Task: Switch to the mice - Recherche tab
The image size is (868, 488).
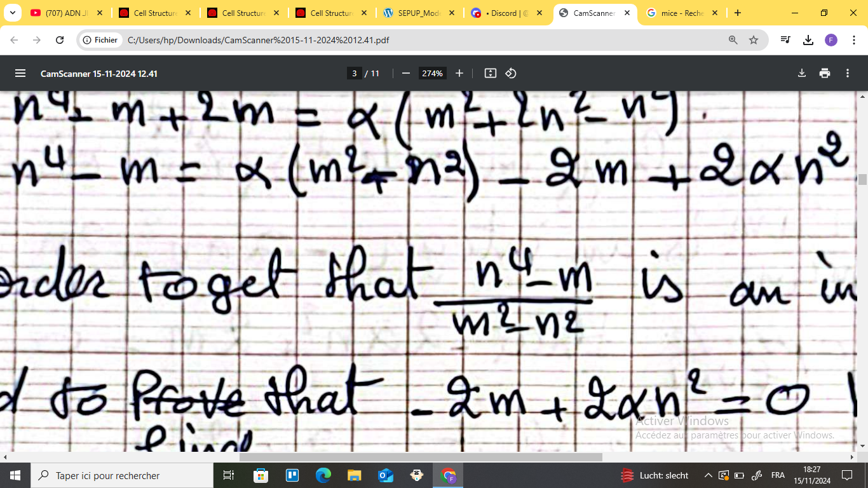Action: point(682,13)
